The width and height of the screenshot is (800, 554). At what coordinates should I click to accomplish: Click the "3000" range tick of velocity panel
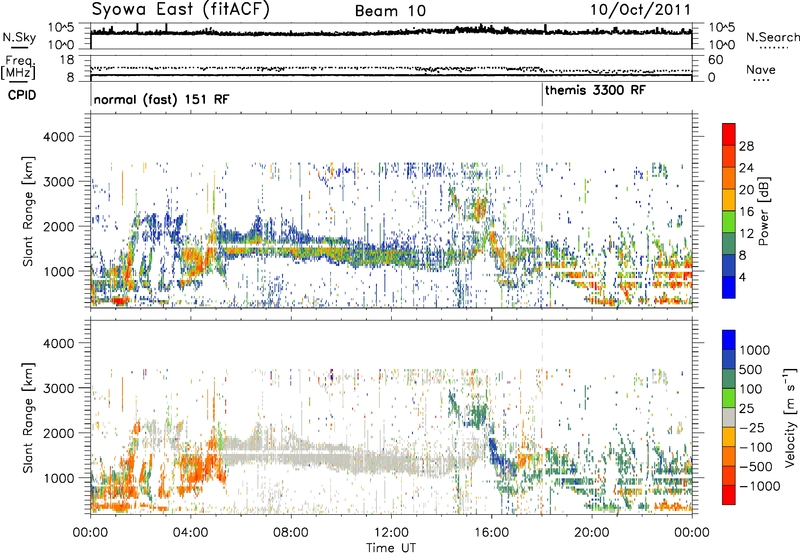pyautogui.click(x=58, y=388)
